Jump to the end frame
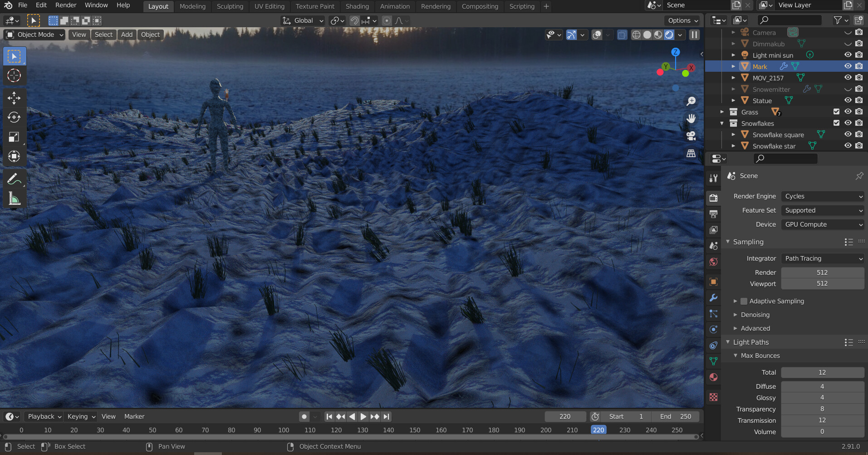Image resolution: width=868 pixels, height=455 pixels. (386, 416)
